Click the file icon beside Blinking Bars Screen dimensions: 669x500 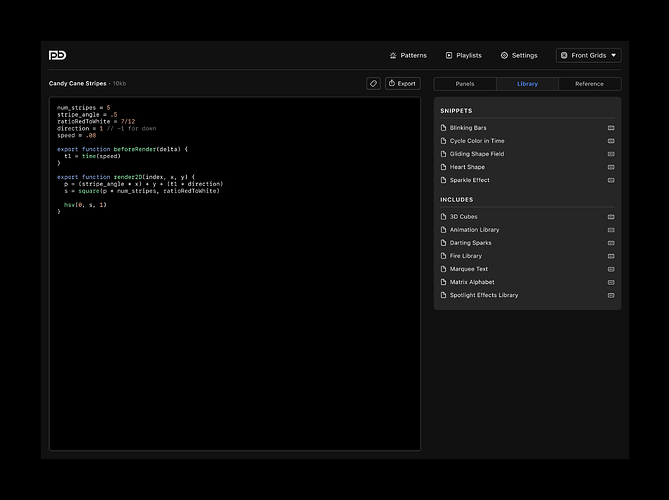pos(443,128)
